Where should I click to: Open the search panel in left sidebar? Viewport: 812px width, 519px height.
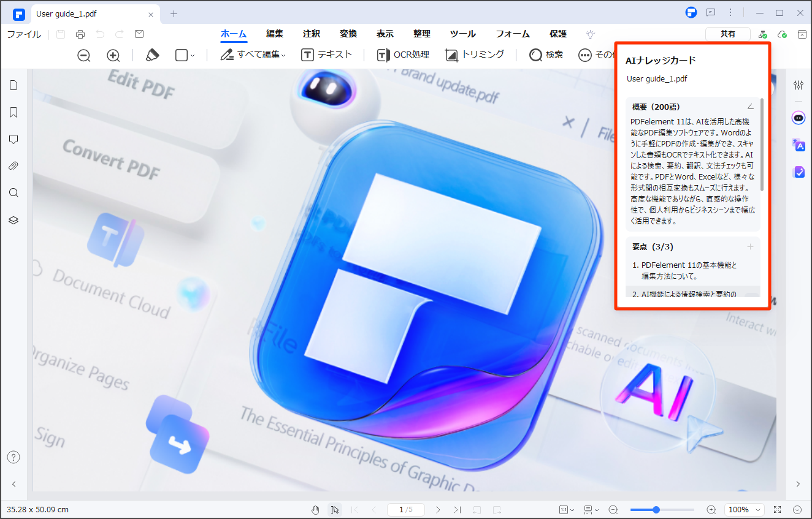tap(13, 193)
